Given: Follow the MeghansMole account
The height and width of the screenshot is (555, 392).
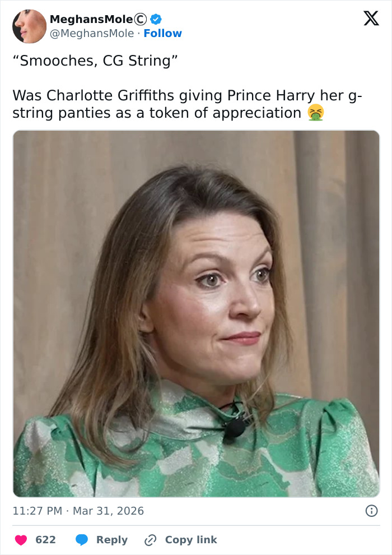Looking at the screenshot, I should coord(162,34).
